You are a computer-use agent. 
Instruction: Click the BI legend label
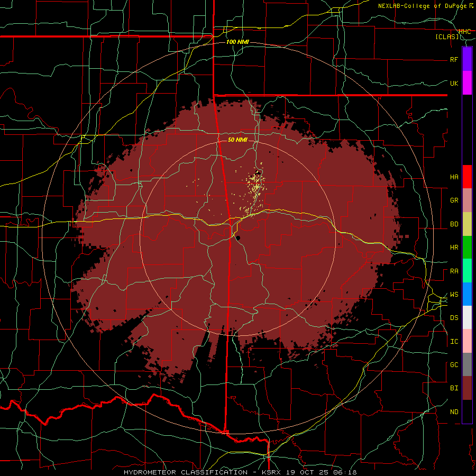[x=454, y=388]
